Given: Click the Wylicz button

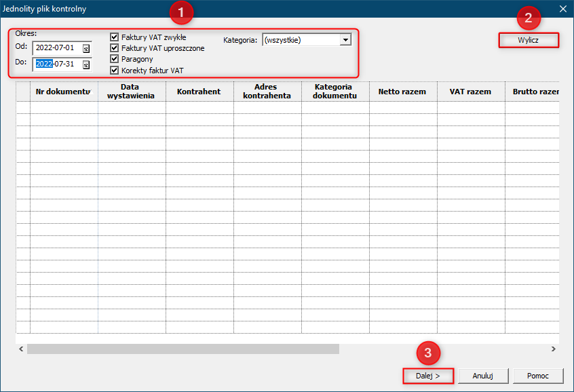Looking at the screenshot, I should [x=529, y=40].
